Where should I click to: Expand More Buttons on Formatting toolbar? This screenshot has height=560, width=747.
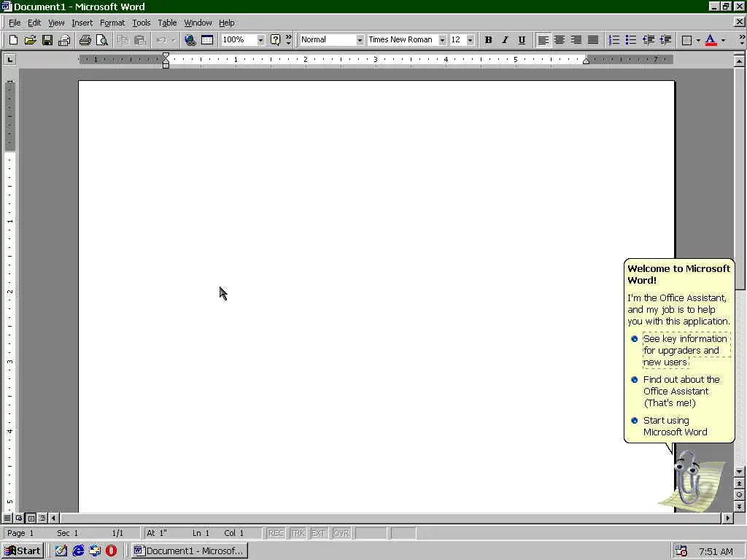[x=742, y=40]
